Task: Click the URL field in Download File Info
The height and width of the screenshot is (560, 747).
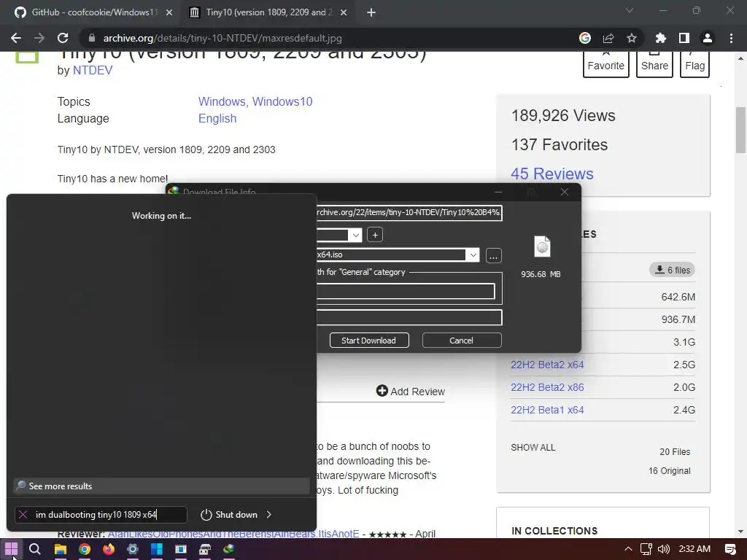Action: pyautogui.click(x=409, y=212)
